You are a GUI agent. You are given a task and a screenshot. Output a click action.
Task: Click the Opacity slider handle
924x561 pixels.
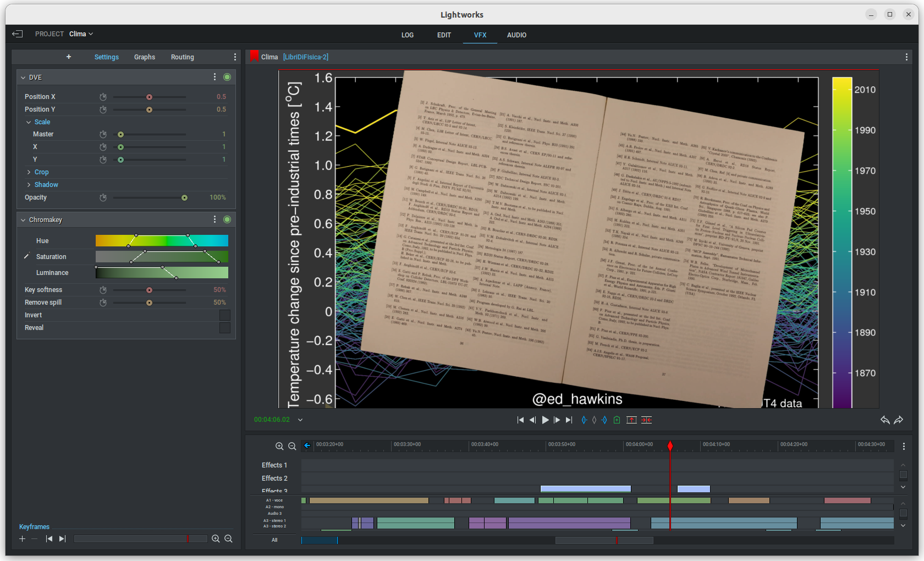point(184,197)
